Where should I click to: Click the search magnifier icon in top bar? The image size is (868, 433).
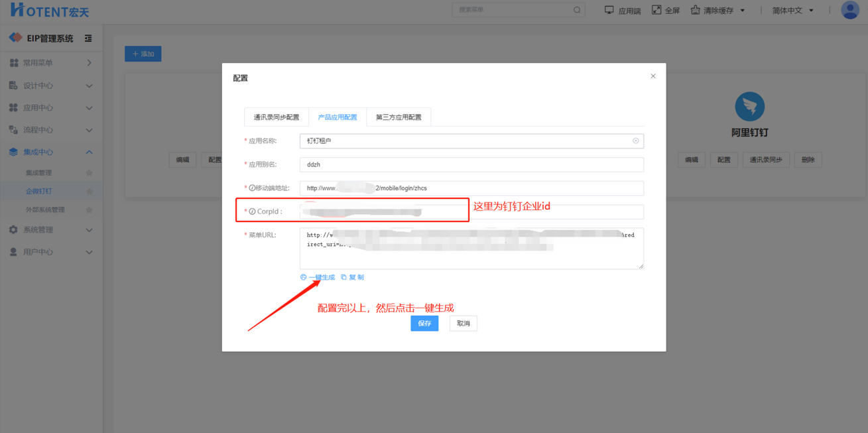coord(577,10)
